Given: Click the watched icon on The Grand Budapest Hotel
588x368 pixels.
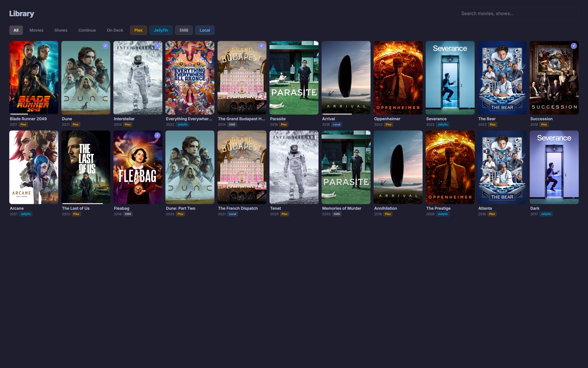Looking at the screenshot, I should click(262, 46).
